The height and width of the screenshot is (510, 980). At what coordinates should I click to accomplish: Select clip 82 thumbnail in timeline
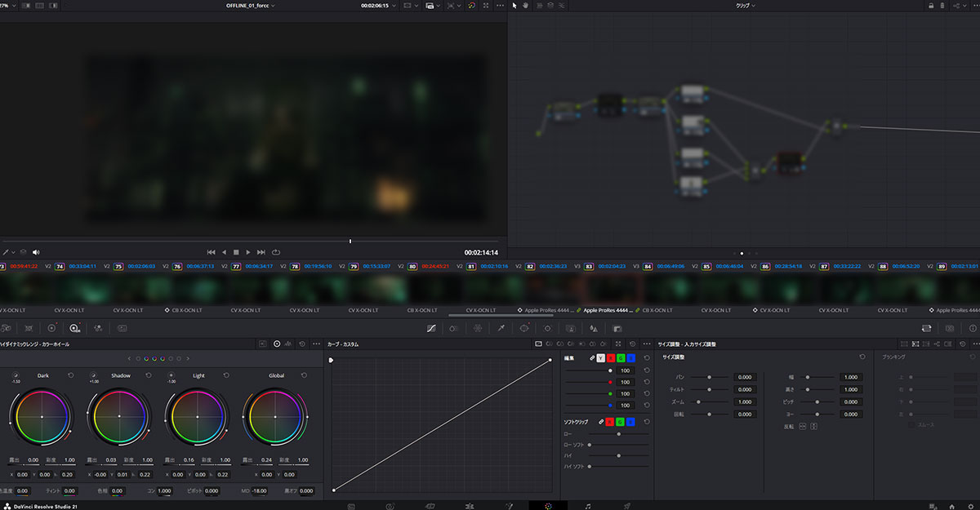[553, 288]
